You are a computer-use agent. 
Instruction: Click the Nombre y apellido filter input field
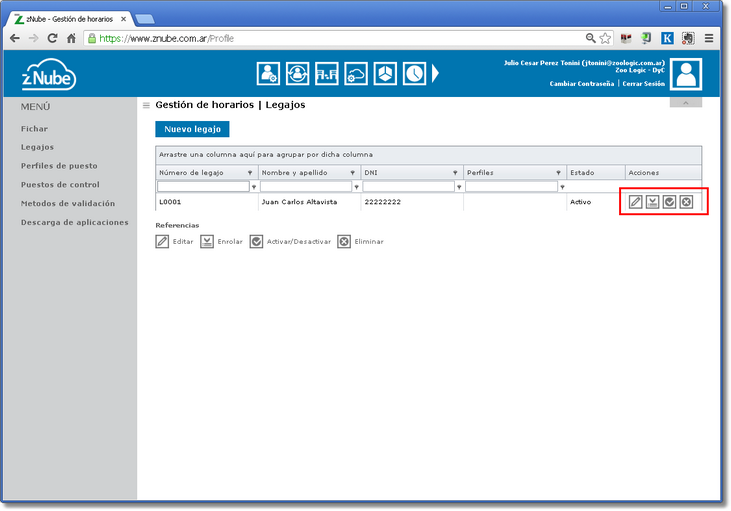[x=305, y=187]
